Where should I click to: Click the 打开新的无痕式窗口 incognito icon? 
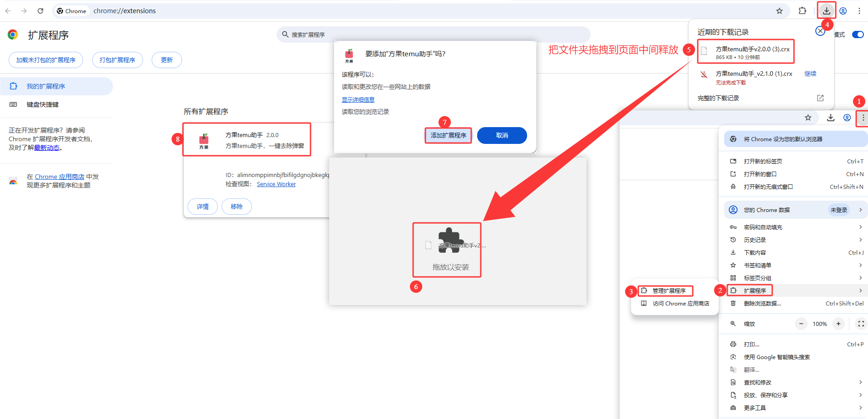[733, 187]
